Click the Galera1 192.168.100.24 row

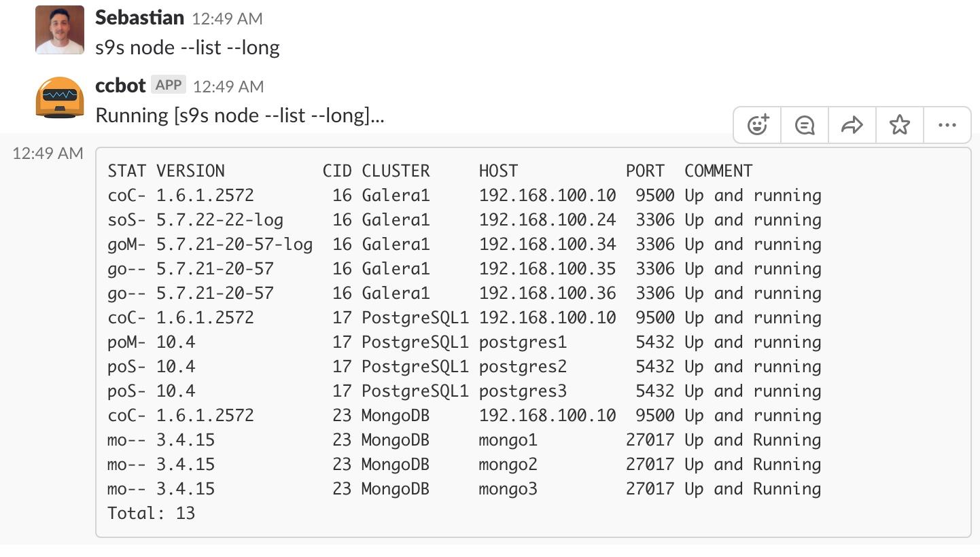(464, 220)
